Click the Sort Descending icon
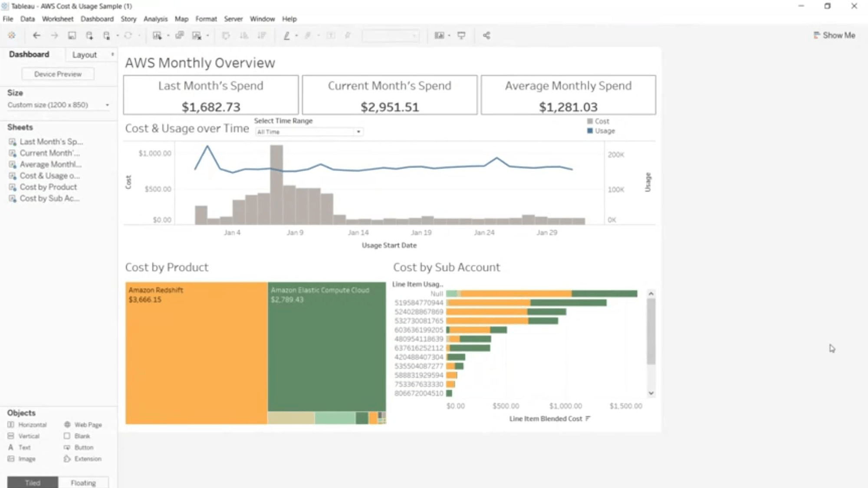The width and height of the screenshot is (868, 488). [x=262, y=36]
